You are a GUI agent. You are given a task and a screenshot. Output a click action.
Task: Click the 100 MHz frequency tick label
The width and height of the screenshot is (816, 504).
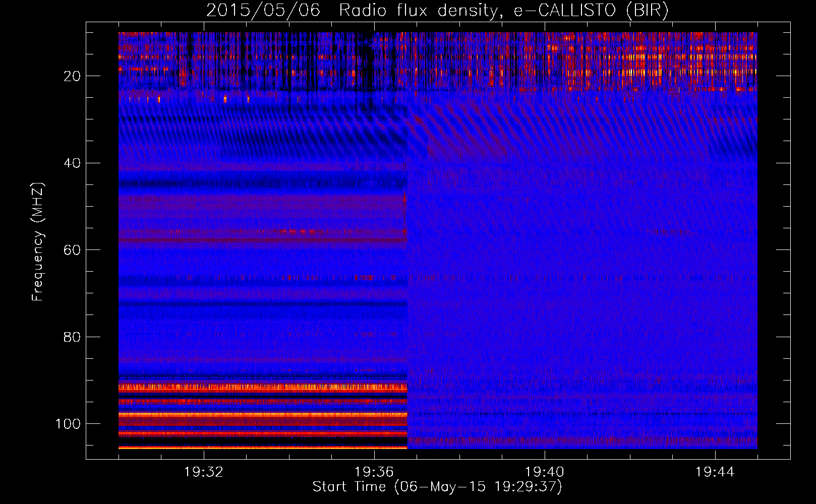(68, 424)
